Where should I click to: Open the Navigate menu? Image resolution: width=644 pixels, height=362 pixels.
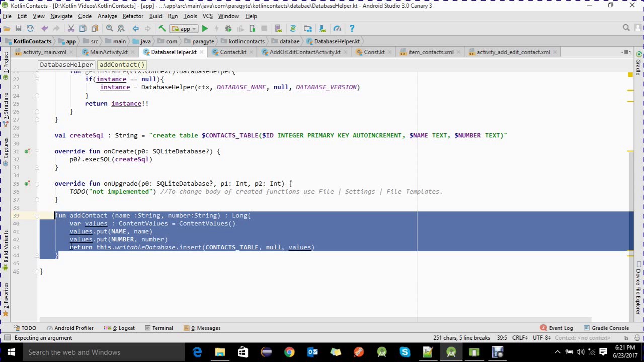tap(61, 16)
